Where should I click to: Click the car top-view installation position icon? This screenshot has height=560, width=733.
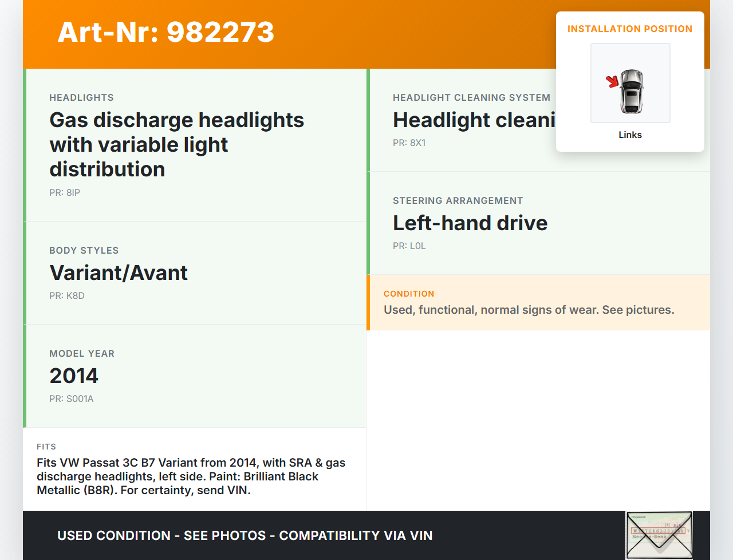(631, 90)
